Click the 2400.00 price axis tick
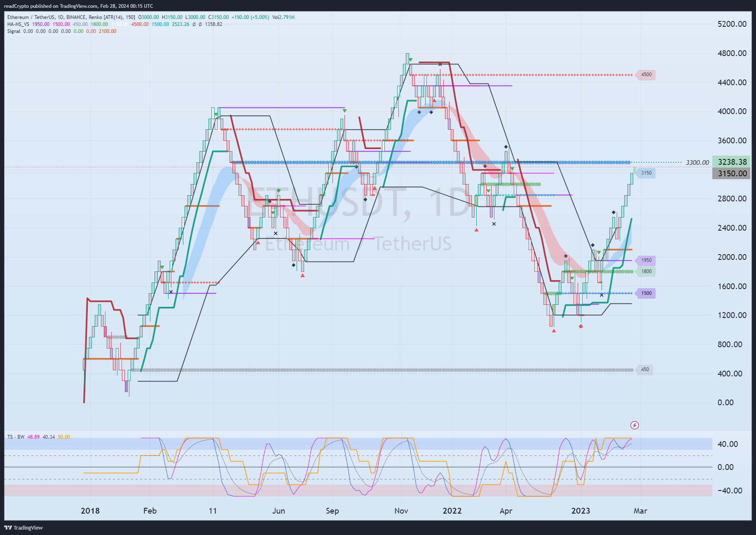 [x=732, y=228]
